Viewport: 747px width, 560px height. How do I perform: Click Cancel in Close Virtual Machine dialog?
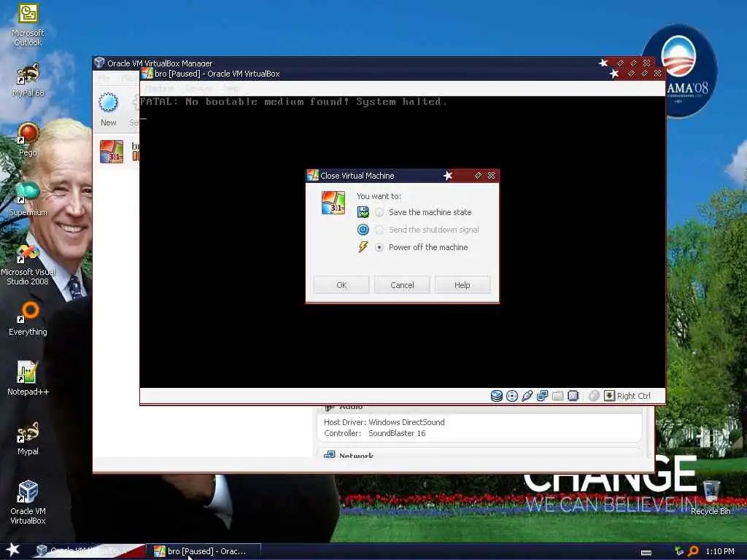click(402, 285)
